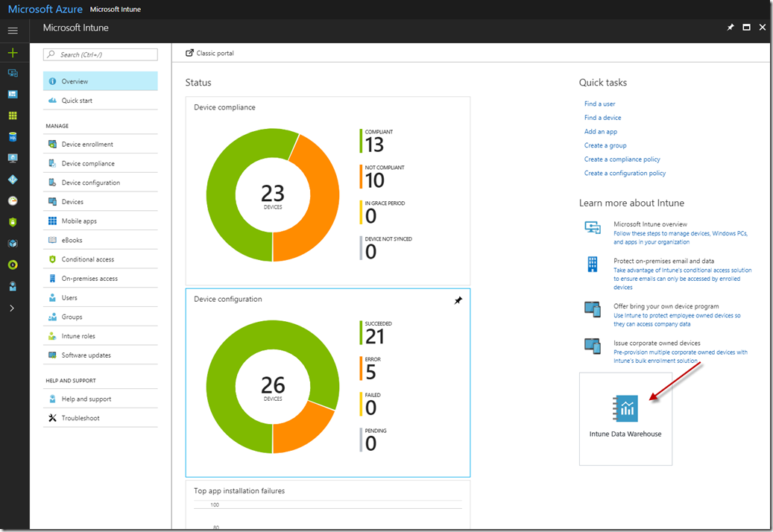Screen dimensions: 773x532
Task: Click the Succeeded count 21
Action: pos(375,337)
